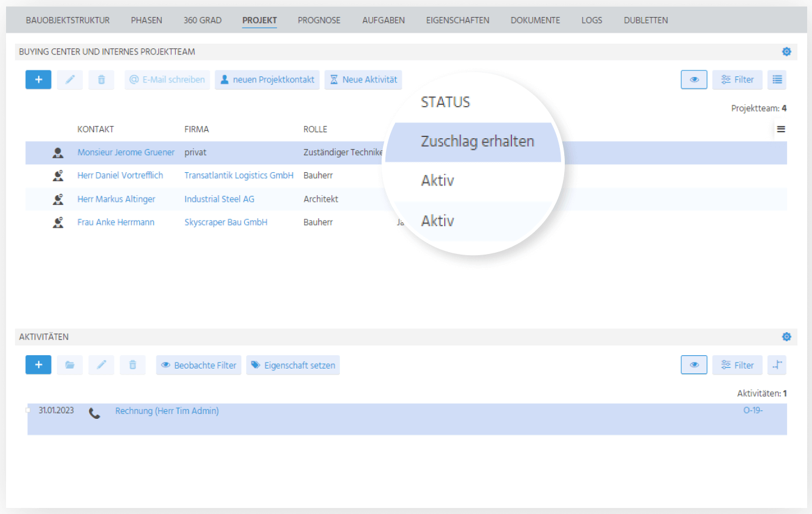Click the Beobachte Filter button
Screen dimensions: 812x514
click(x=199, y=365)
